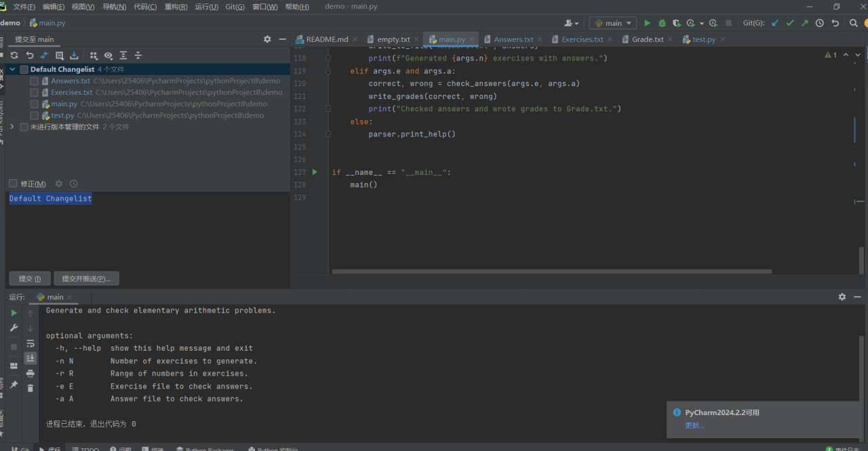Open the 重构(R) menu
Viewport: 868px width, 451px height.
coord(176,7)
